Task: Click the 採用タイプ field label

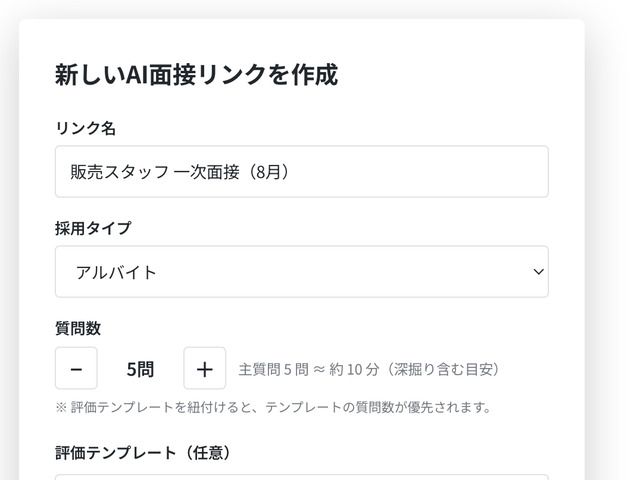Action: (93, 228)
